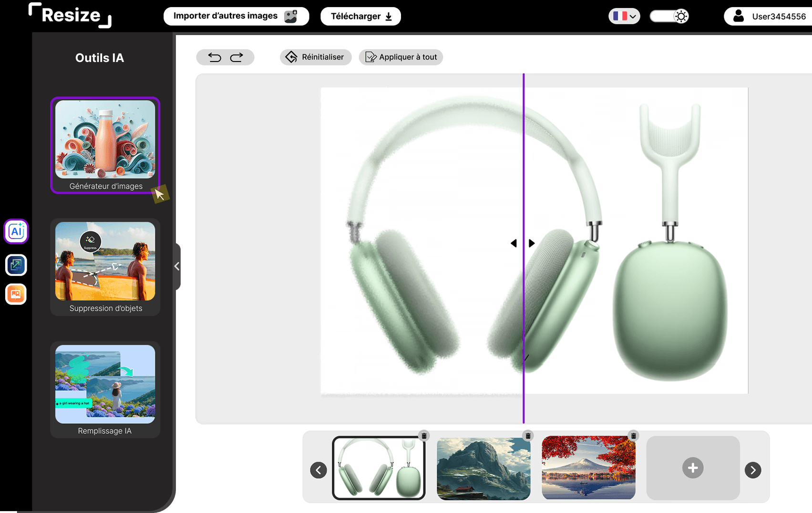Select the AI tools icon in the left dock
This screenshot has height=513, width=812.
[16, 231]
